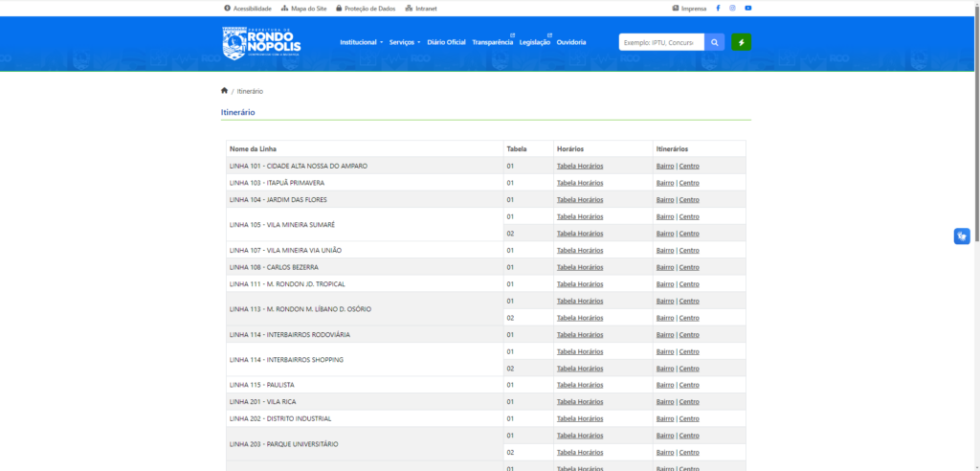Open Tabela Horários for Linha 101
Viewport: 980px width, 471px height.
pos(580,166)
